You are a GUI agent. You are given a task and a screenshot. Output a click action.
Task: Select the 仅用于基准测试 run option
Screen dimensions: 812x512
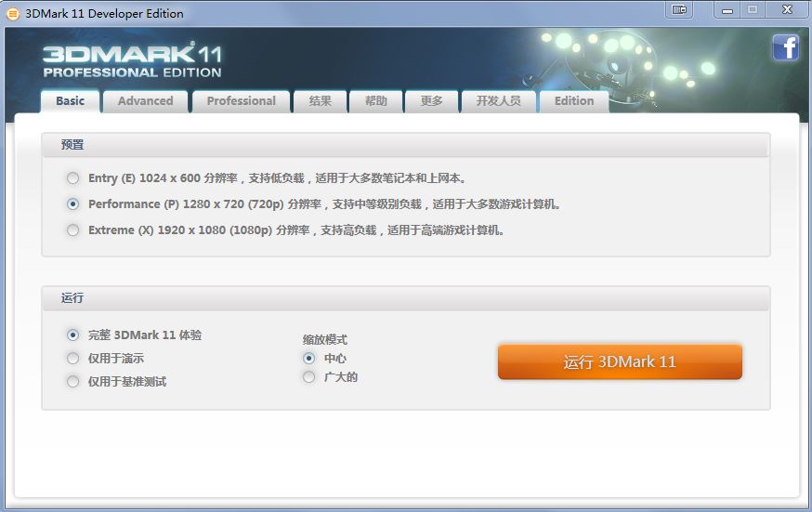73,382
